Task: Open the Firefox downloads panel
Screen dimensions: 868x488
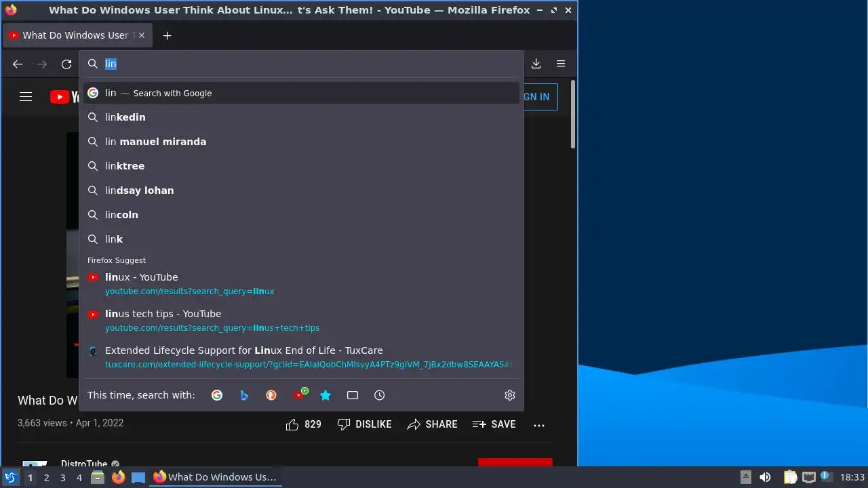Action: 536,64
